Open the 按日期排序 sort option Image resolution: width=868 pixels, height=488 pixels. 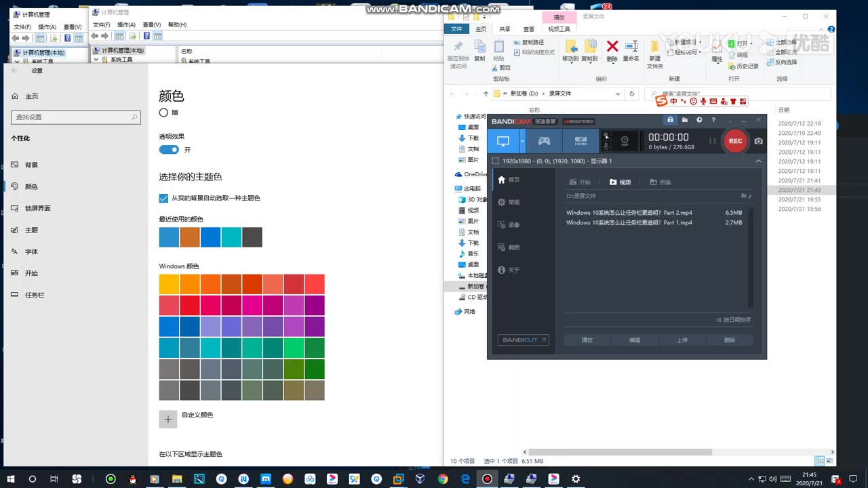[x=734, y=320]
